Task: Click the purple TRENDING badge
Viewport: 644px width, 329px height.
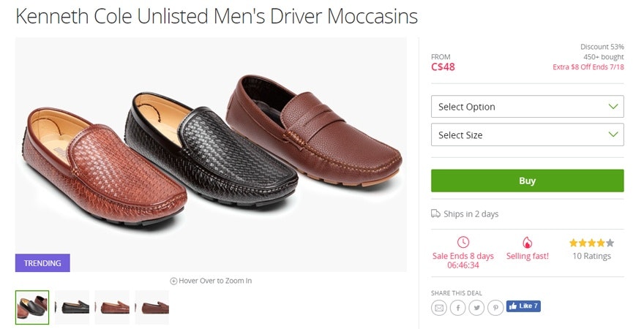Action: [x=42, y=262]
